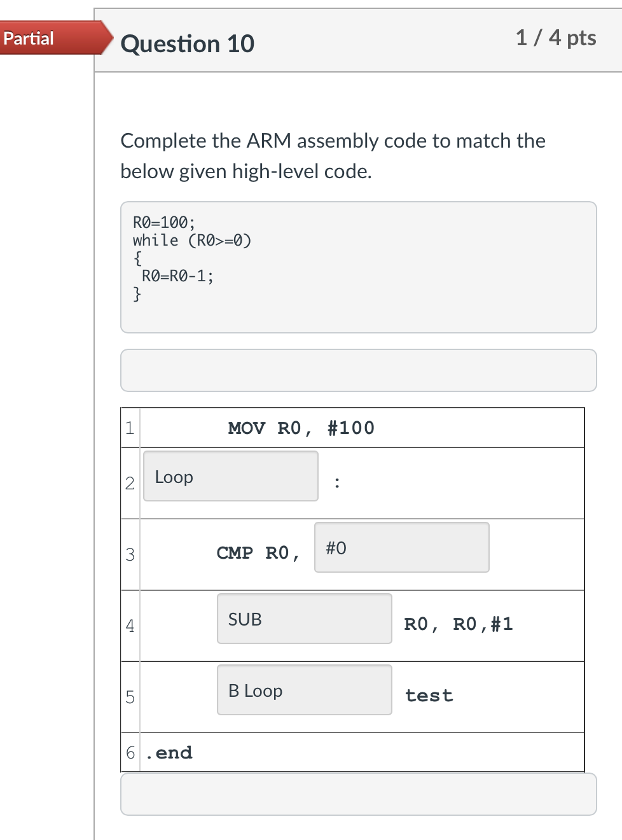This screenshot has height=840, width=622.
Task: Open the "#0" answer dropdown on line 3
Action: [401, 547]
